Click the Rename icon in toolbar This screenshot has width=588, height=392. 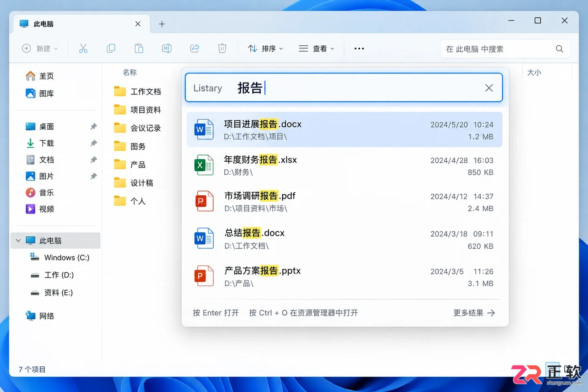pos(167,49)
